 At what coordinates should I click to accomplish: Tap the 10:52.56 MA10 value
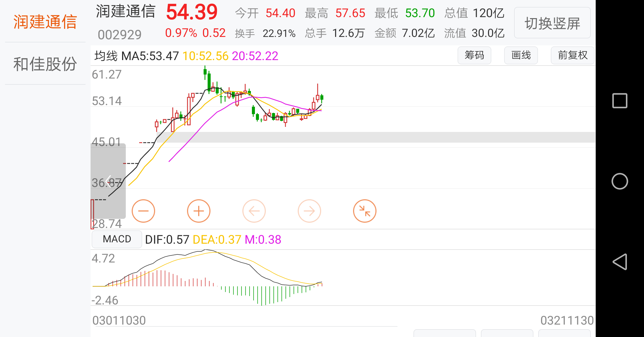point(205,56)
